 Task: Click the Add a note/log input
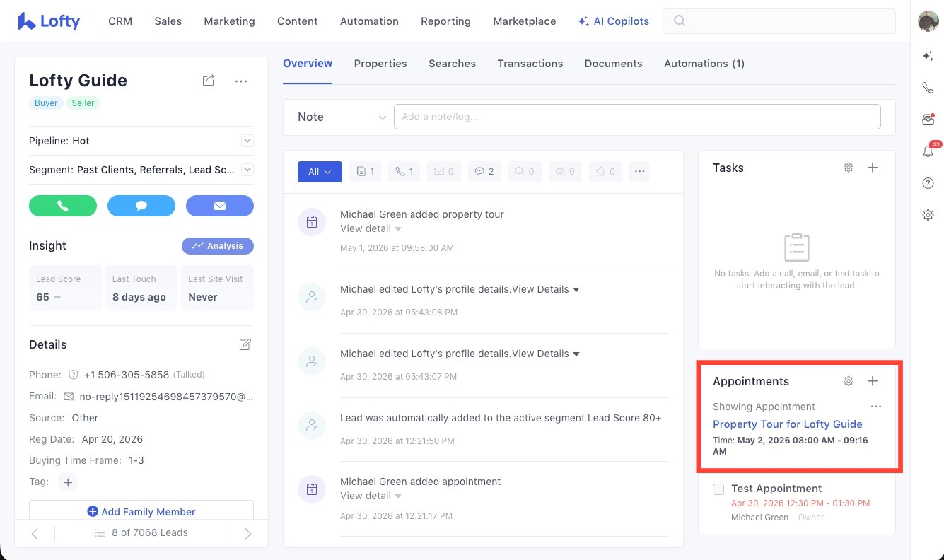coord(637,117)
